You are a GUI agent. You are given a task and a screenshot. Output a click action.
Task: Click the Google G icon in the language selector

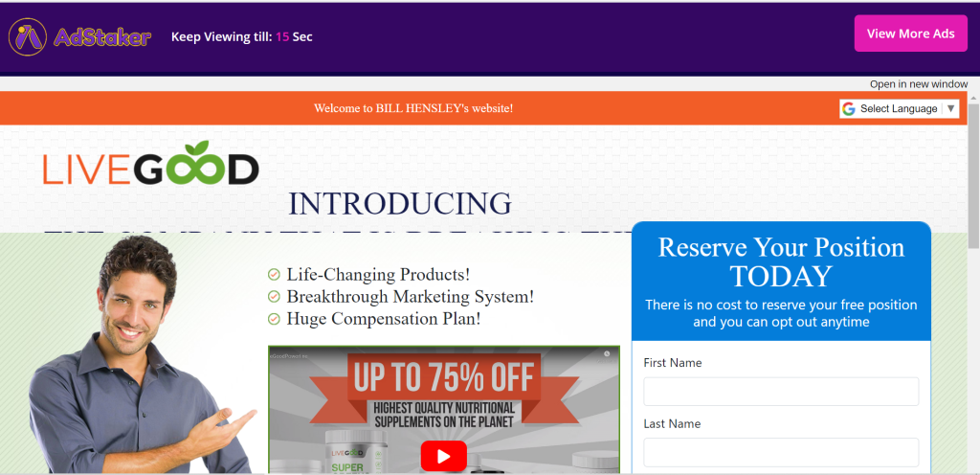click(848, 109)
